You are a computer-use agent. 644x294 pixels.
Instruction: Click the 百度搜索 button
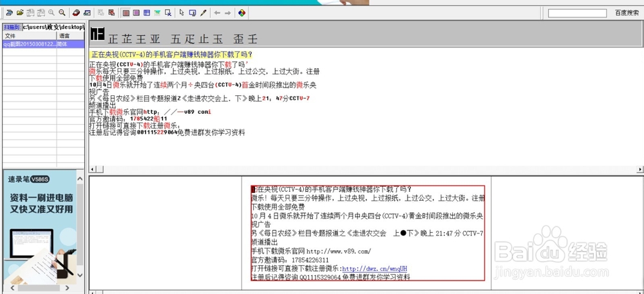coord(627,13)
